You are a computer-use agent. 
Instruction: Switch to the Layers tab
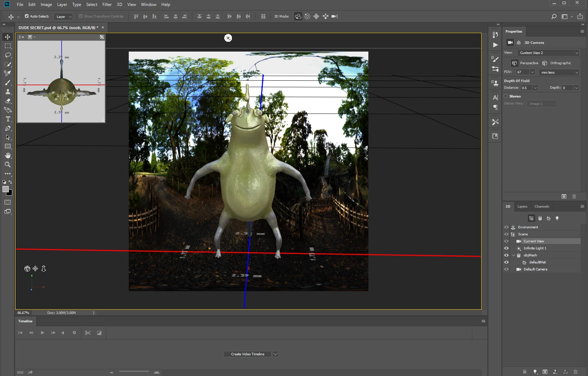[x=522, y=207]
